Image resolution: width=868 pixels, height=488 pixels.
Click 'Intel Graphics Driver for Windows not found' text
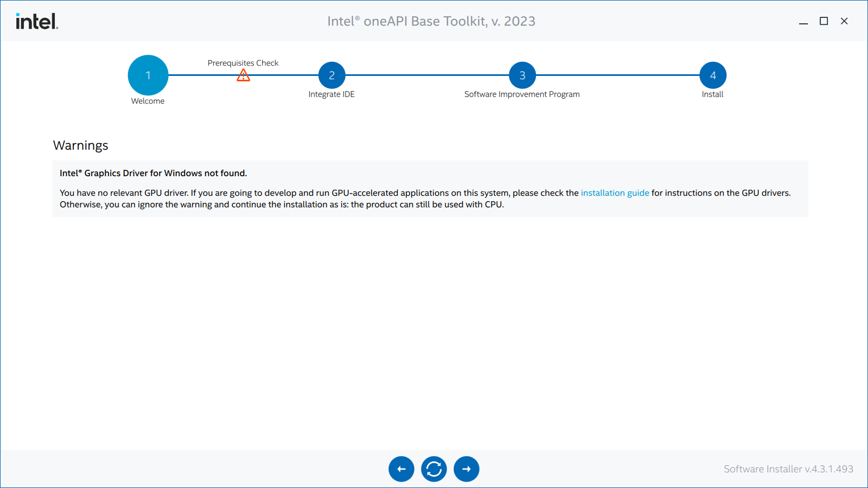(x=153, y=173)
